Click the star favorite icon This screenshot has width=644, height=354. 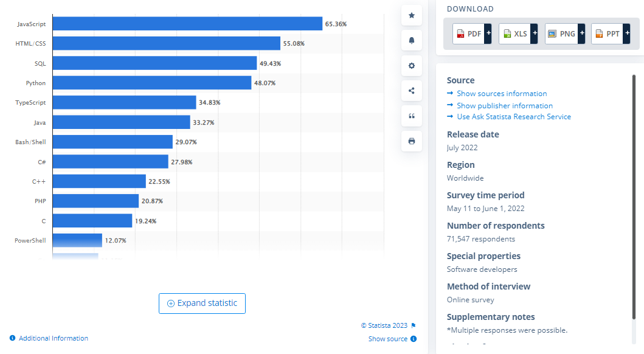[412, 15]
